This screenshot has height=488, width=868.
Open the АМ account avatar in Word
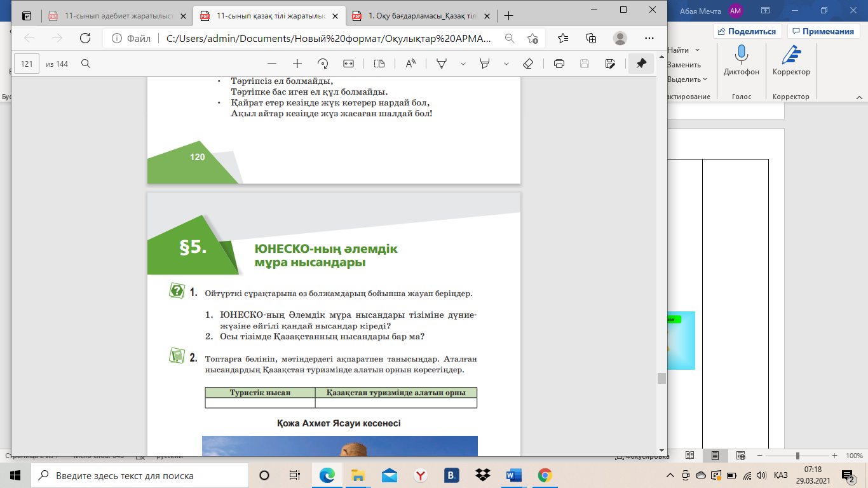point(736,10)
